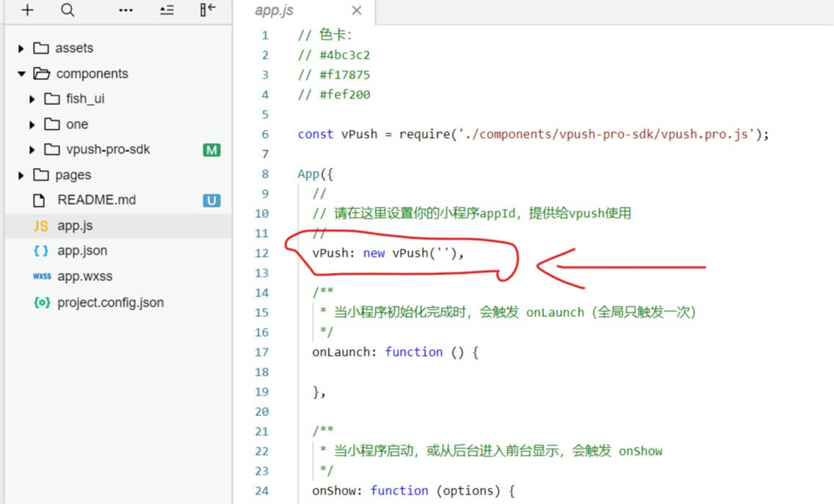Click the fish_ui folder icon
Screen dimensions: 834x504
52,99
